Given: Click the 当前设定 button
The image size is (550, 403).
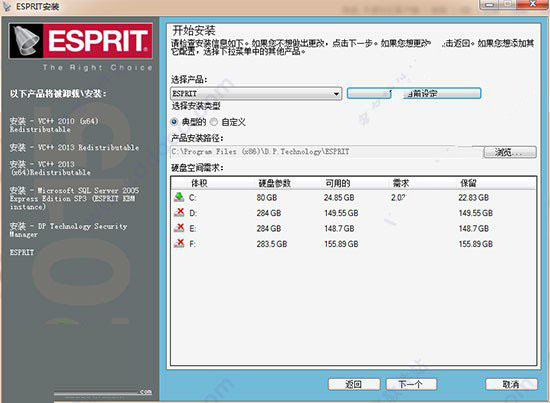Looking at the screenshot, I should point(414,93).
